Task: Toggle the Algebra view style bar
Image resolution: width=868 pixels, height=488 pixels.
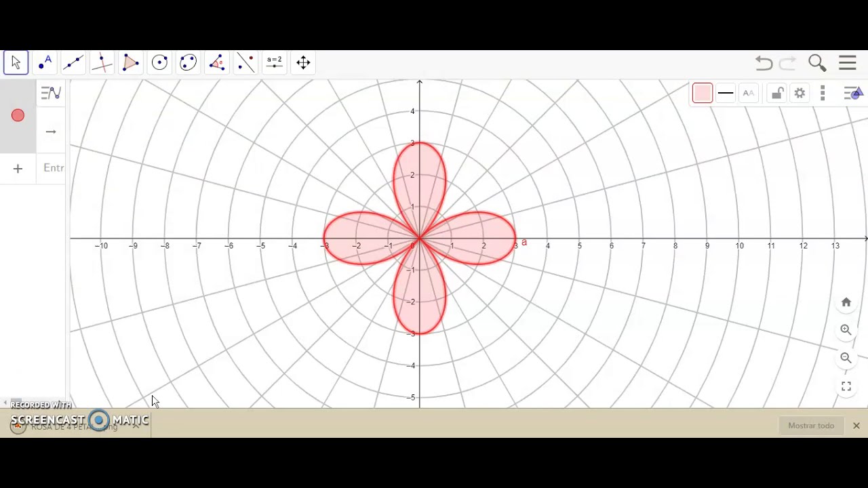Action: click(51, 93)
